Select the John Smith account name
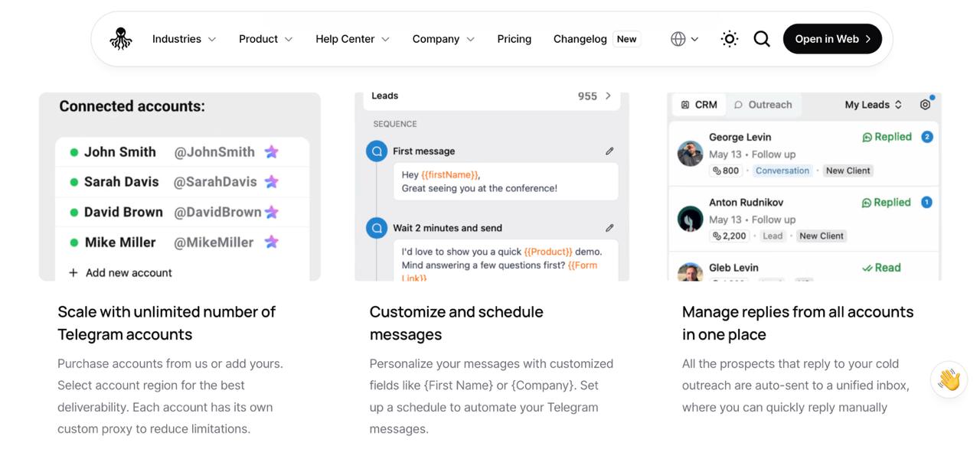The height and width of the screenshot is (449, 980). [120, 152]
